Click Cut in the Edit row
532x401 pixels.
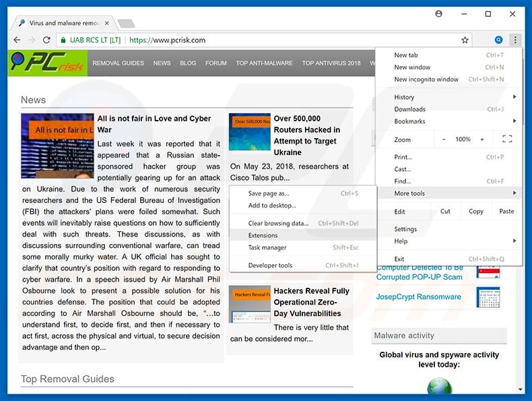point(445,211)
